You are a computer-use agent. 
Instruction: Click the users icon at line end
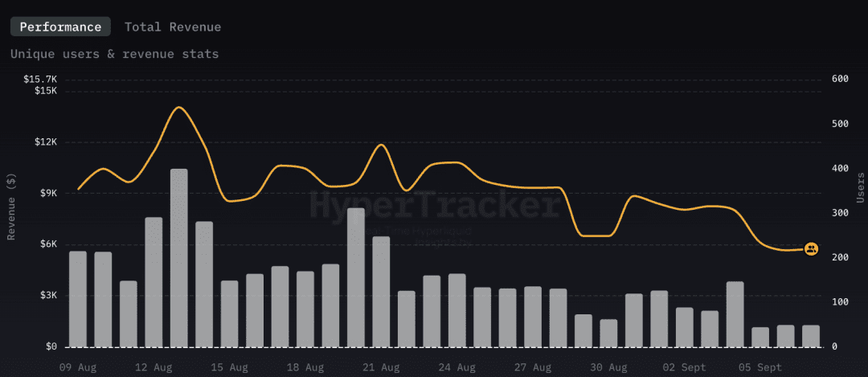(812, 249)
